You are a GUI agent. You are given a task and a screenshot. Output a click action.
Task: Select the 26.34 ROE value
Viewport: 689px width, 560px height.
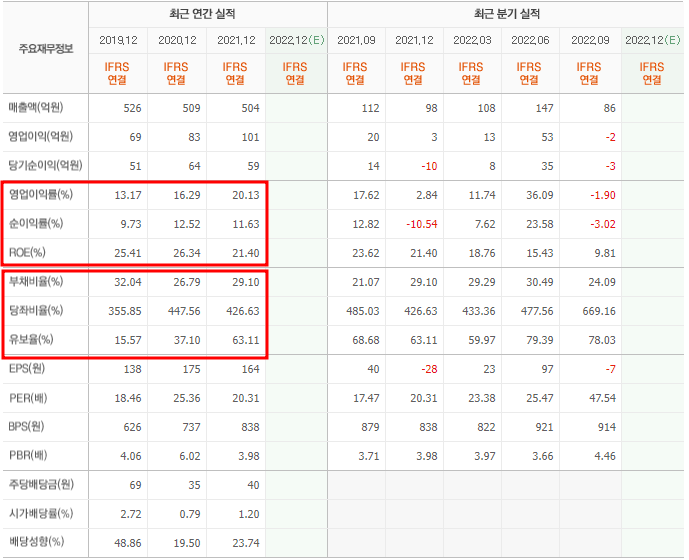[187, 253]
